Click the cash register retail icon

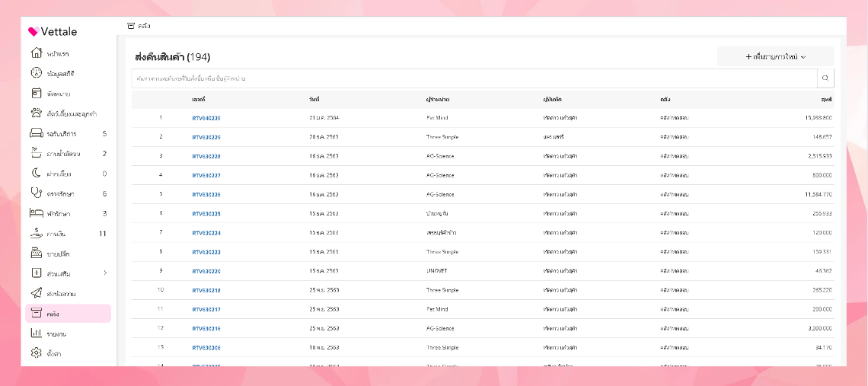pyautogui.click(x=35, y=253)
